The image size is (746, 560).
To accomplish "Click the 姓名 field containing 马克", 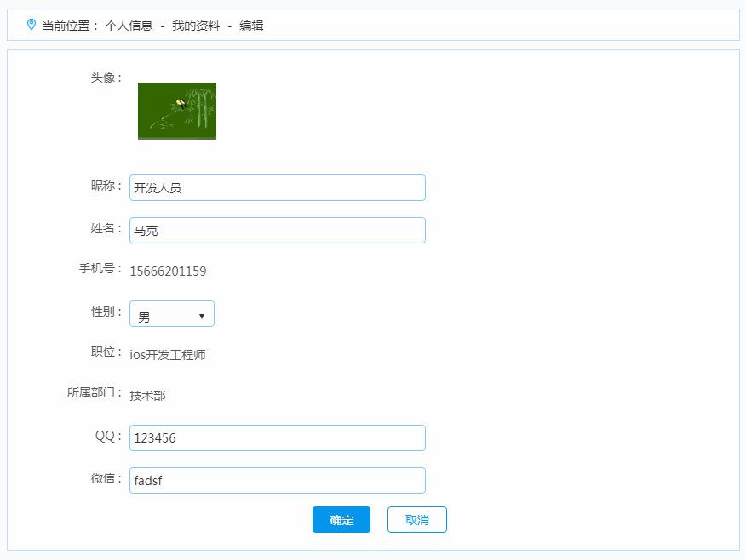I will point(277,231).
